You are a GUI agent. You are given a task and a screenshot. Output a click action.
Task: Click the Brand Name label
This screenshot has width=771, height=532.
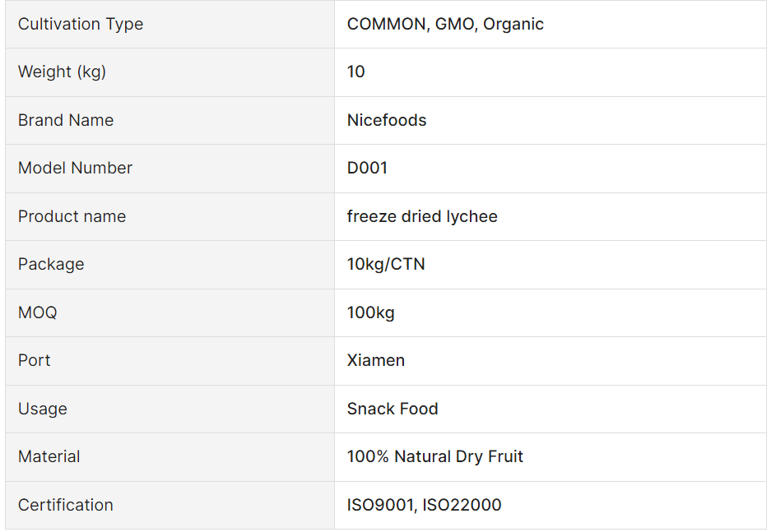click(66, 120)
